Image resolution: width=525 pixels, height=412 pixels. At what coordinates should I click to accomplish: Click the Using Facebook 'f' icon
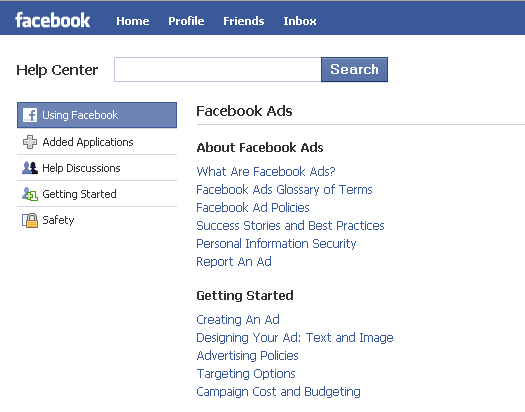[30, 115]
